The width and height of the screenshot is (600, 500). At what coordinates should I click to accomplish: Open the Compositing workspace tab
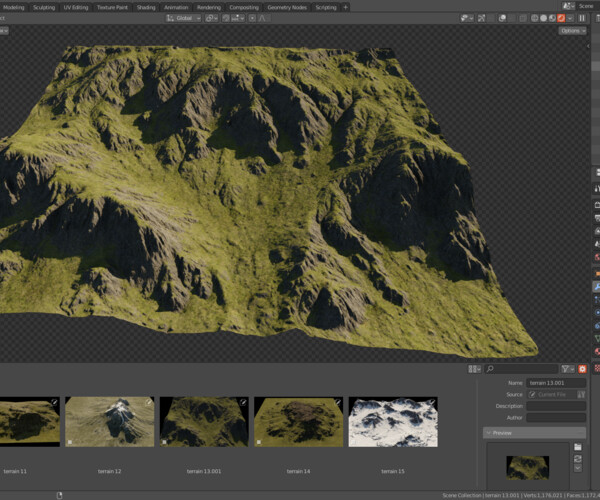244,7
